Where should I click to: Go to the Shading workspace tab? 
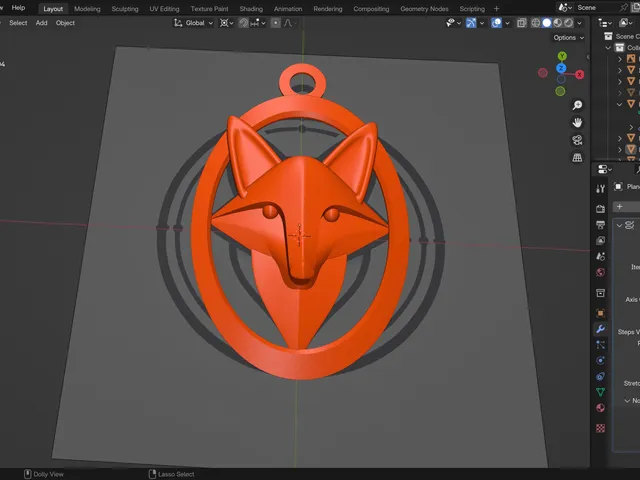(x=251, y=9)
